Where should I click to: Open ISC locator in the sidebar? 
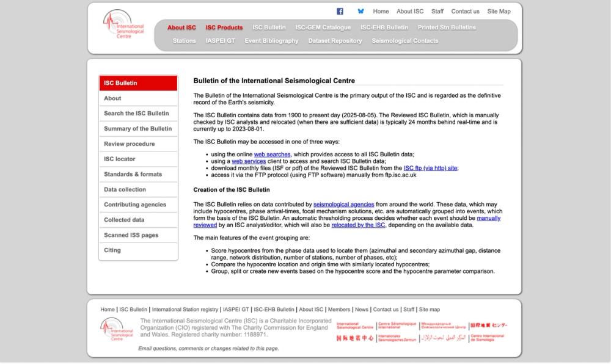click(138, 159)
